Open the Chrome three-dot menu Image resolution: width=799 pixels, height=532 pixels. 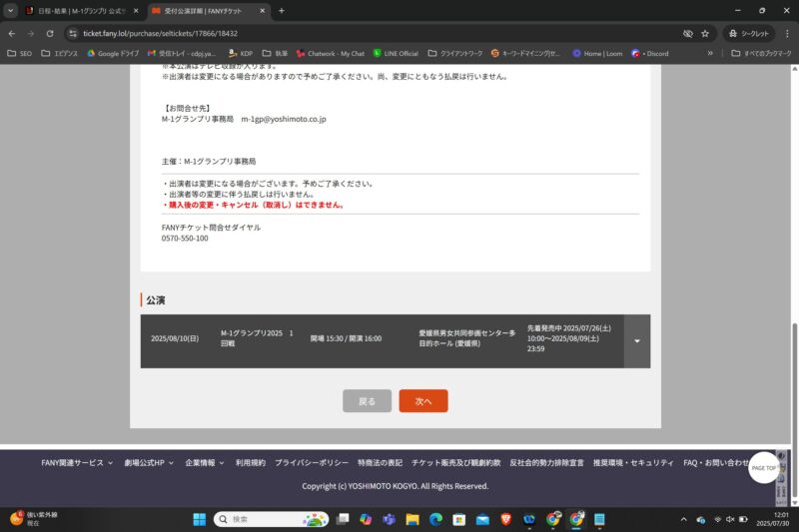point(787,34)
